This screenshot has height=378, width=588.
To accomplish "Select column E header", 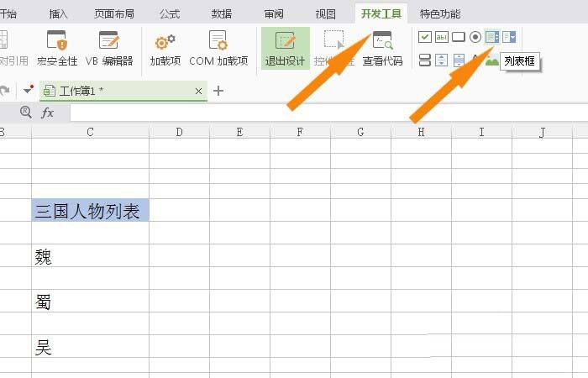I will tap(239, 132).
